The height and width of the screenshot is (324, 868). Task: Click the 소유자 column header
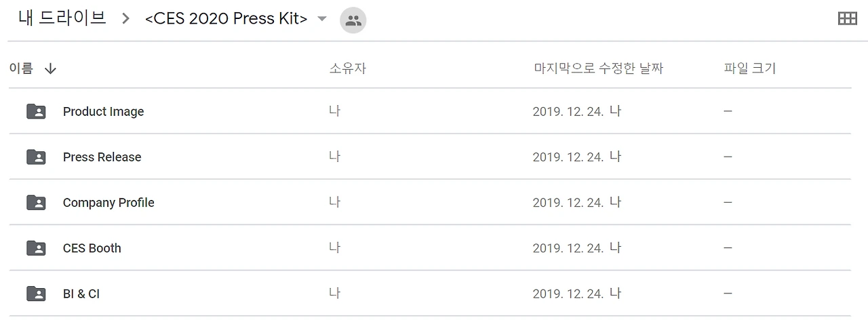tap(347, 68)
